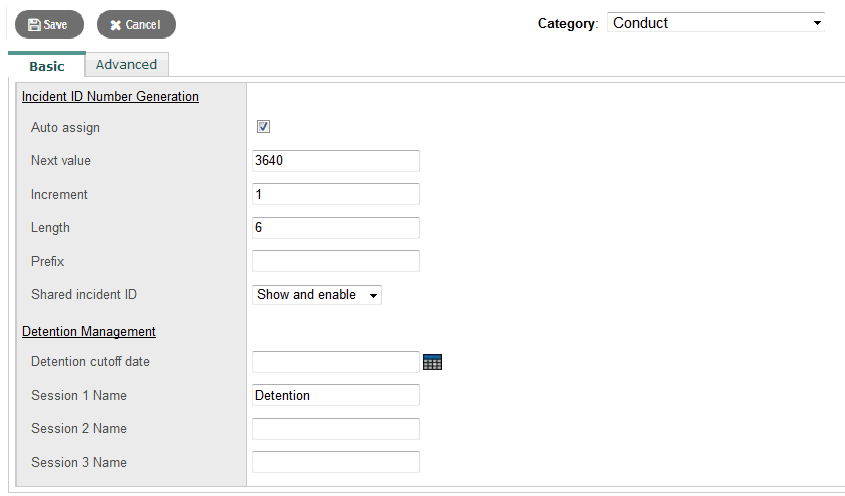
Task: Click the X icon on Cancel
Action: pyautogui.click(x=116, y=25)
